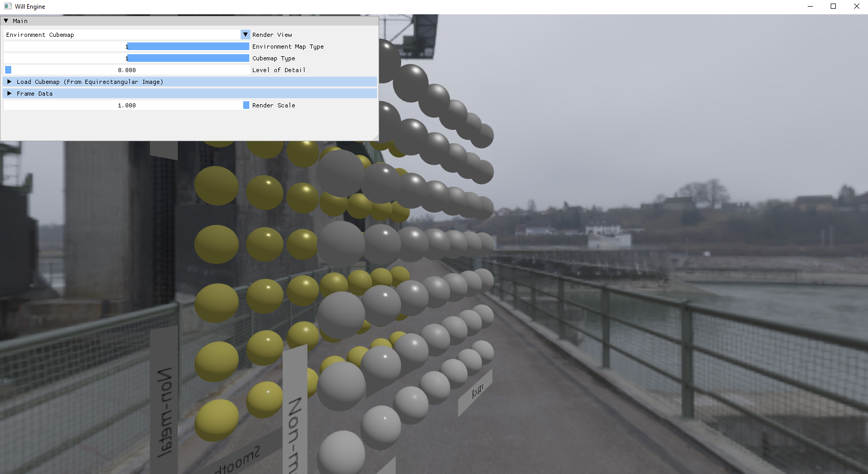Click the Load Cubemap disclosure triangle
The image size is (868, 474).
9,82
